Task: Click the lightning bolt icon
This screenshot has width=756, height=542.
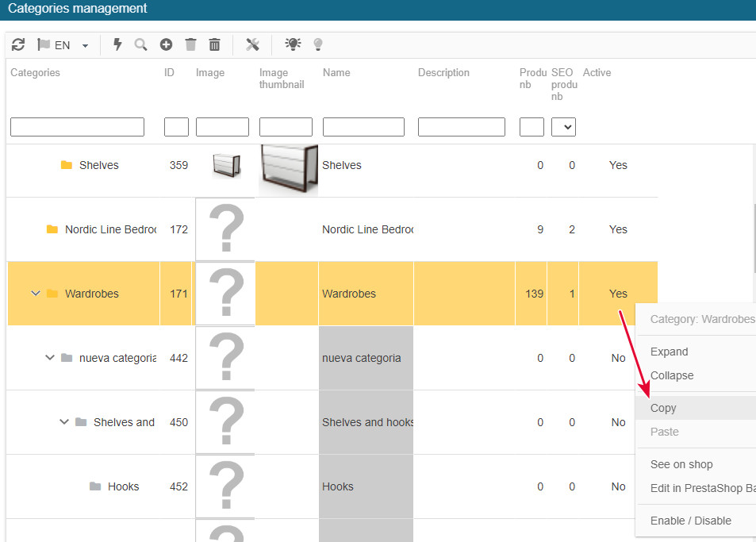Action: [117, 44]
